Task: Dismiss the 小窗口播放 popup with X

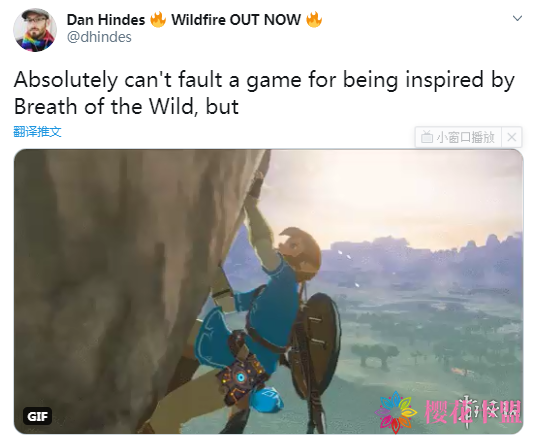Action: (x=512, y=137)
